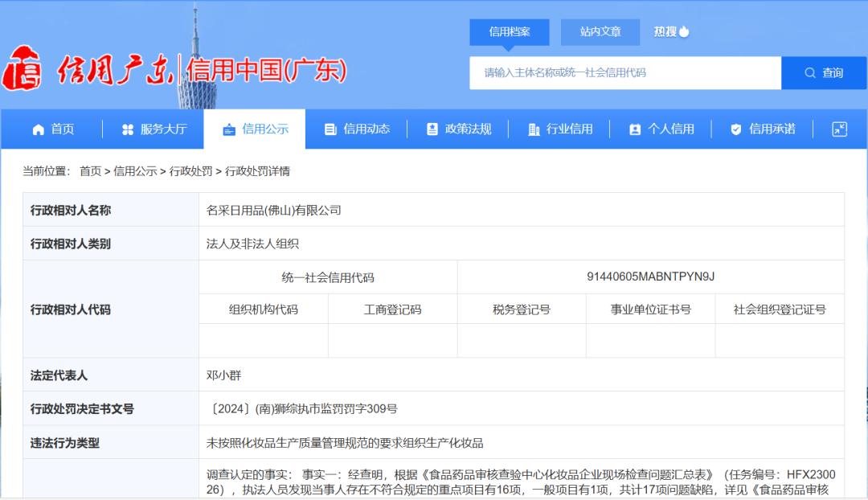This screenshot has height=500, width=868.
Task: Click the 行政相对人类别 row label
Action: [x=70, y=244]
